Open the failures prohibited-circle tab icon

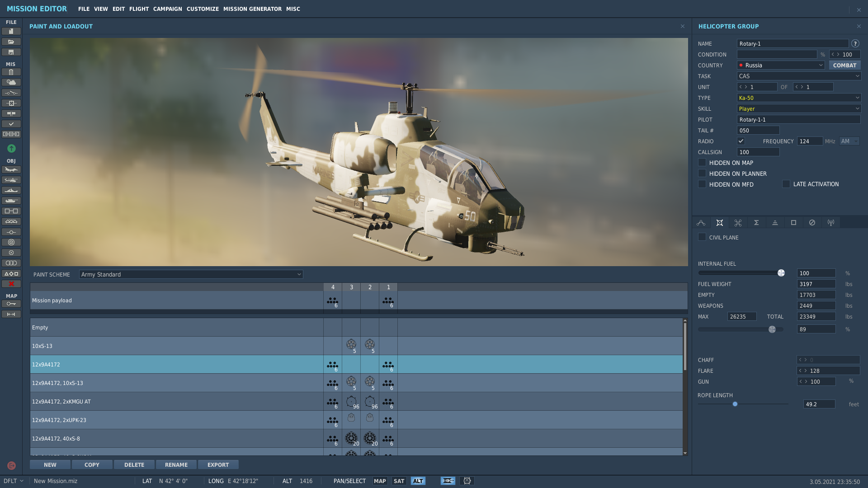coord(812,223)
